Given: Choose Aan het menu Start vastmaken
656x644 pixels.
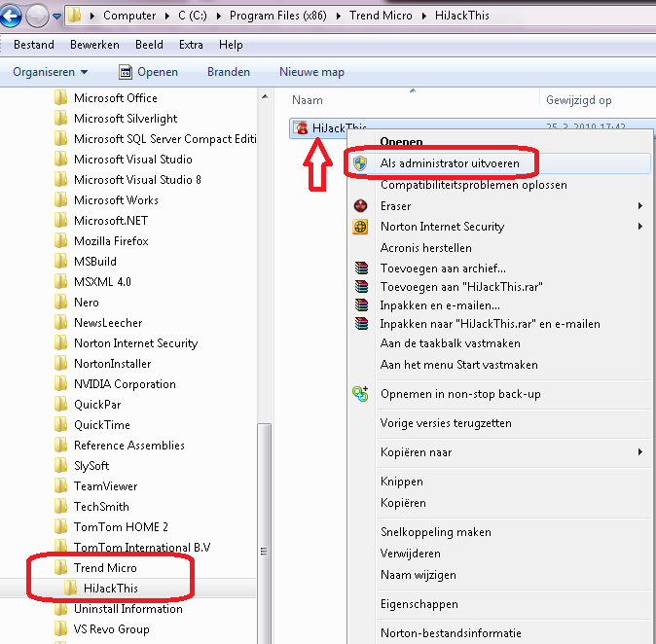Looking at the screenshot, I should coord(459,365).
